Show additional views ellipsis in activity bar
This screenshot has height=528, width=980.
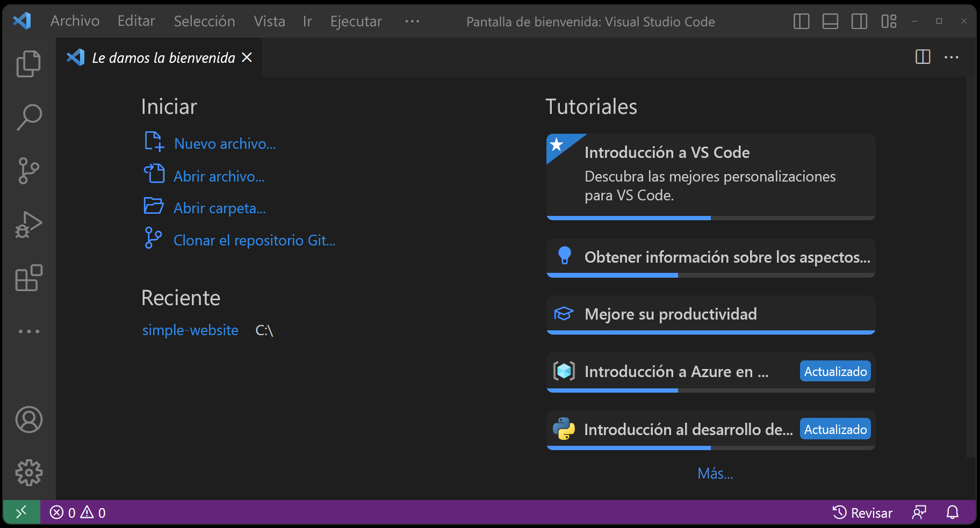click(x=29, y=331)
